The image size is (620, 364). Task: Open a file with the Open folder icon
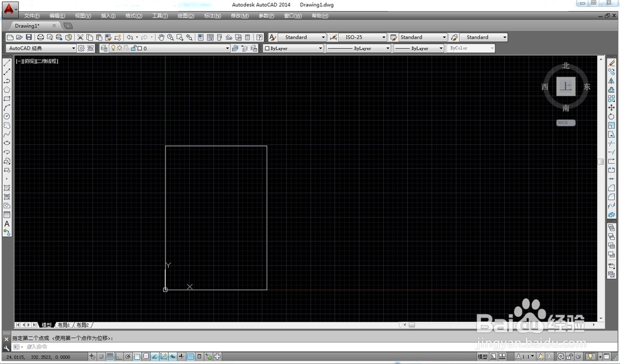pos(19,37)
